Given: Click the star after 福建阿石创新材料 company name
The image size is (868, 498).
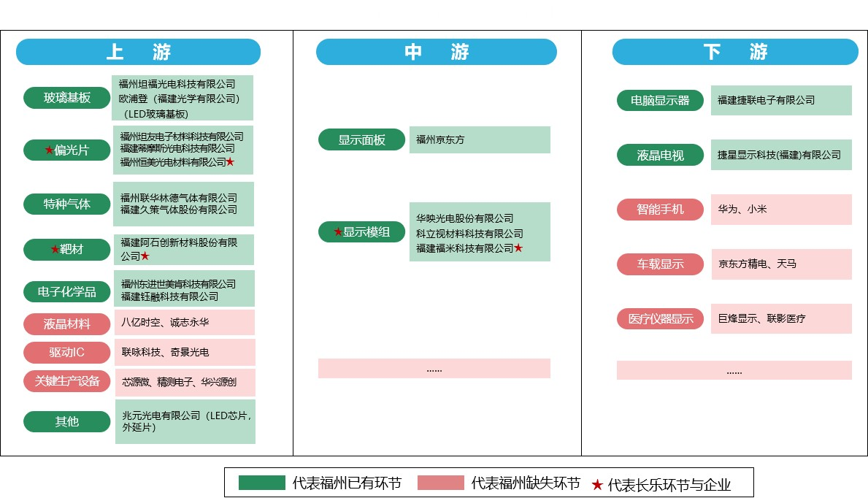Looking at the screenshot, I should pos(145,256).
